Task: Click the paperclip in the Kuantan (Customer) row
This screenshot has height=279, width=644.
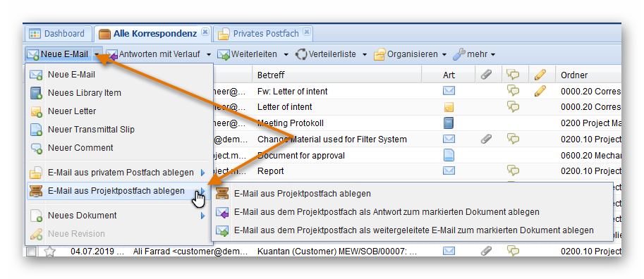Action: (x=486, y=251)
